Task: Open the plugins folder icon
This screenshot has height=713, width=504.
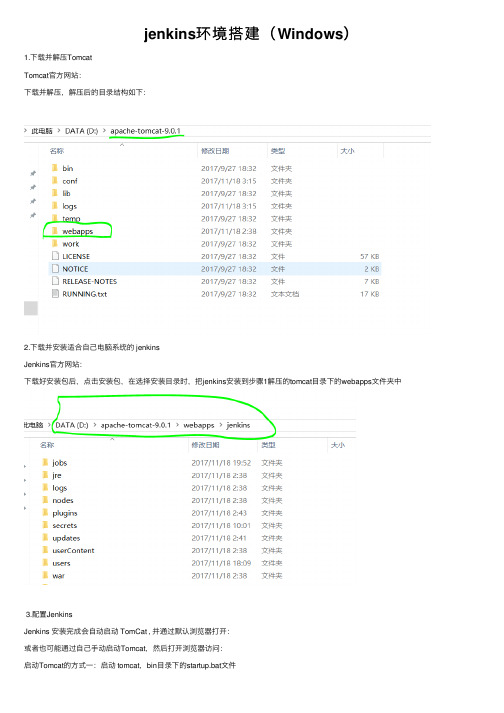Action: point(45,512)
